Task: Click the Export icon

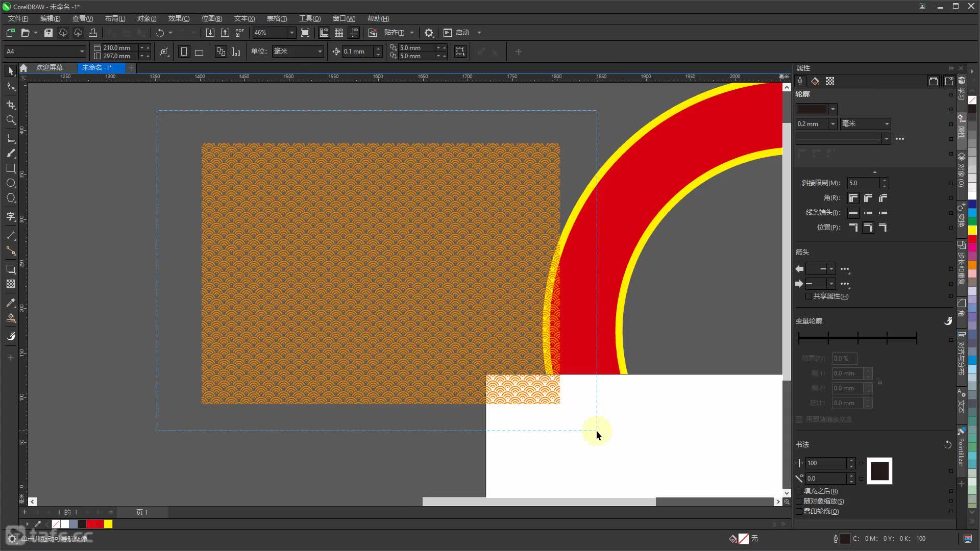Action: [225, 33]
